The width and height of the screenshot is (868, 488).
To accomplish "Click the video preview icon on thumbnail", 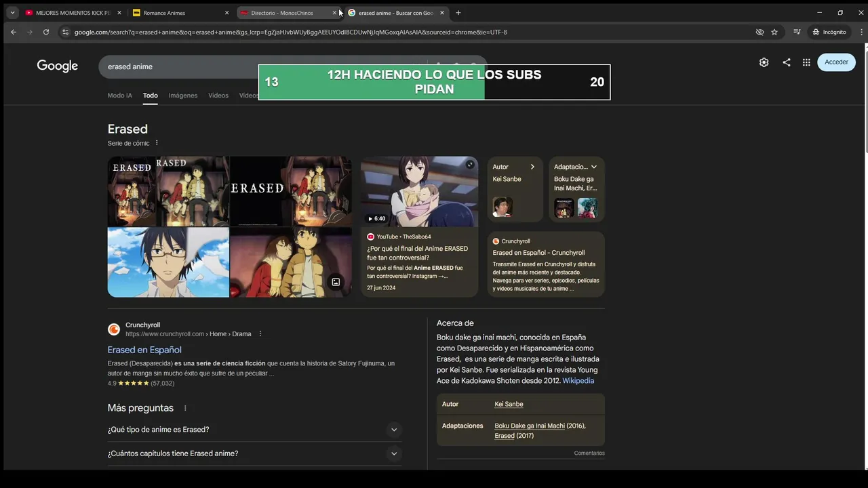I will point(470,165).
